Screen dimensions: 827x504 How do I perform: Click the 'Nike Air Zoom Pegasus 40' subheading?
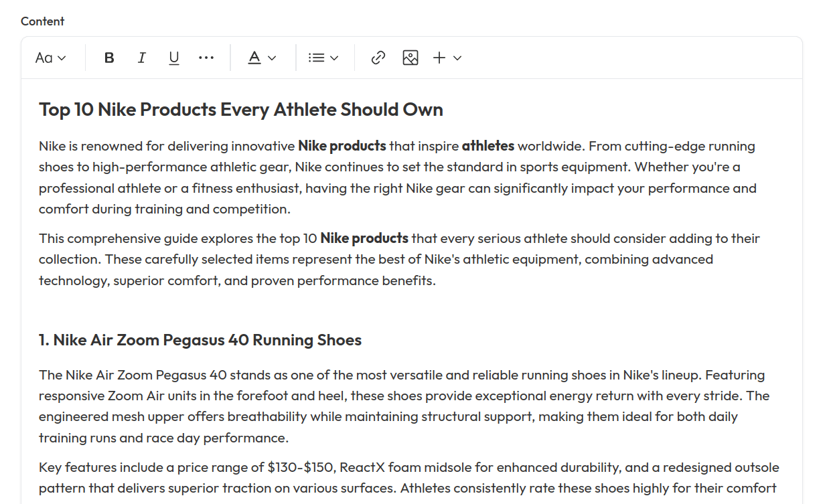(x=200, y=340)
